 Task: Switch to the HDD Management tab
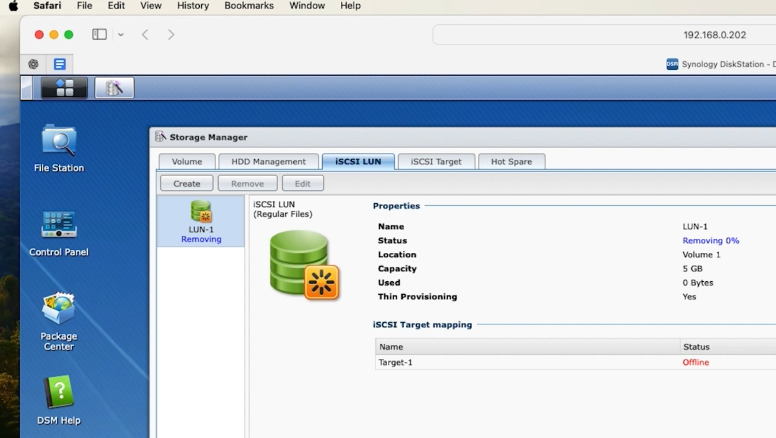point(269,161)
